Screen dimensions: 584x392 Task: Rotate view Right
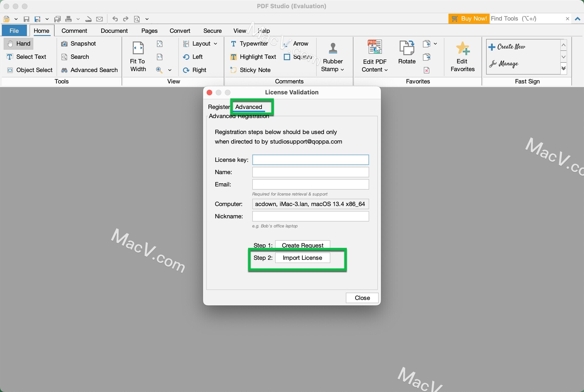coord(195,70)
